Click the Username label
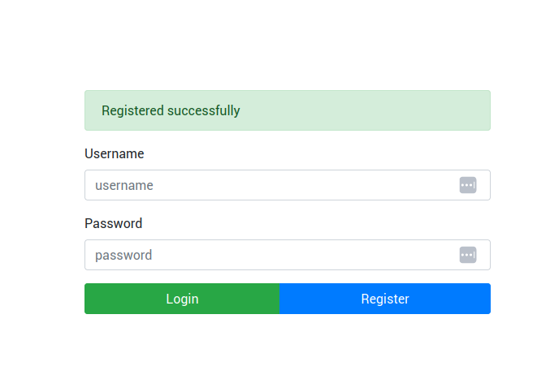 point(115,153)
